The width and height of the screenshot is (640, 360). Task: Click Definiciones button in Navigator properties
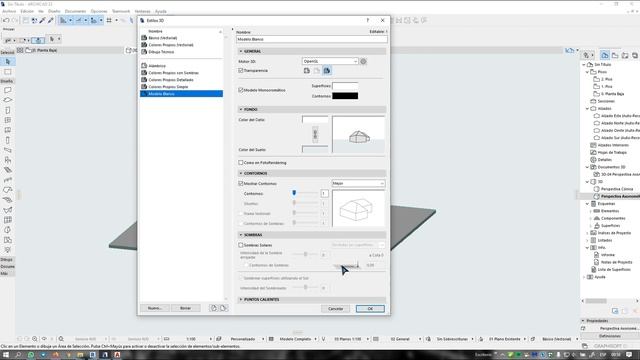click(x=610, y=336)
